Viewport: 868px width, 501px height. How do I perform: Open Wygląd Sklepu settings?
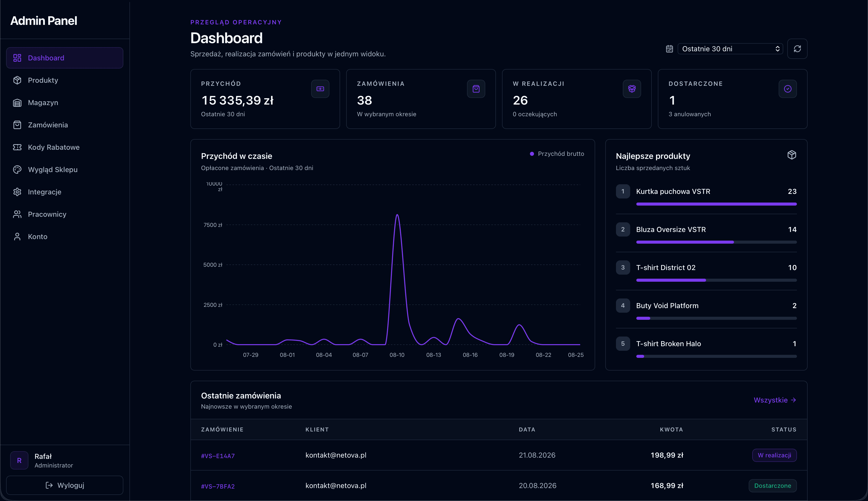[x=65, y=170]
